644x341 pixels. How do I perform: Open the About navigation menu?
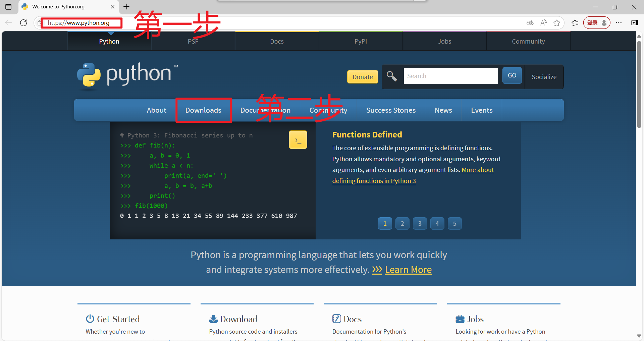[x=156, y=110]
